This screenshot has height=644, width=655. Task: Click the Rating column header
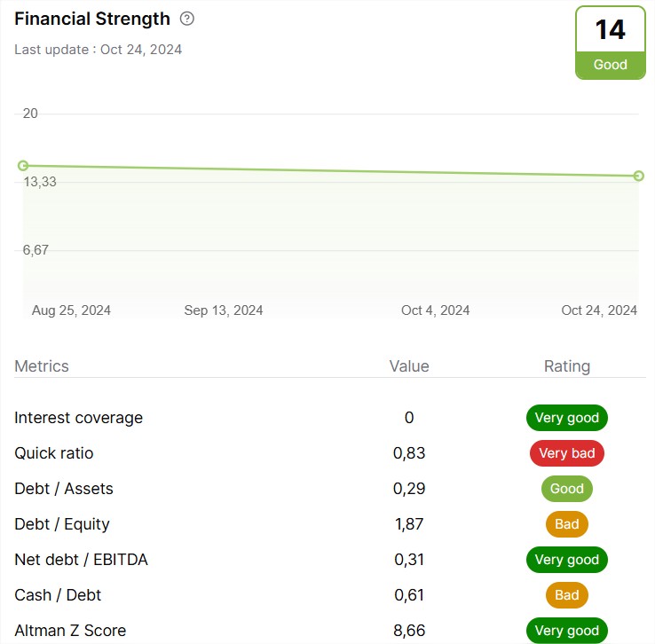pos(567,366)
